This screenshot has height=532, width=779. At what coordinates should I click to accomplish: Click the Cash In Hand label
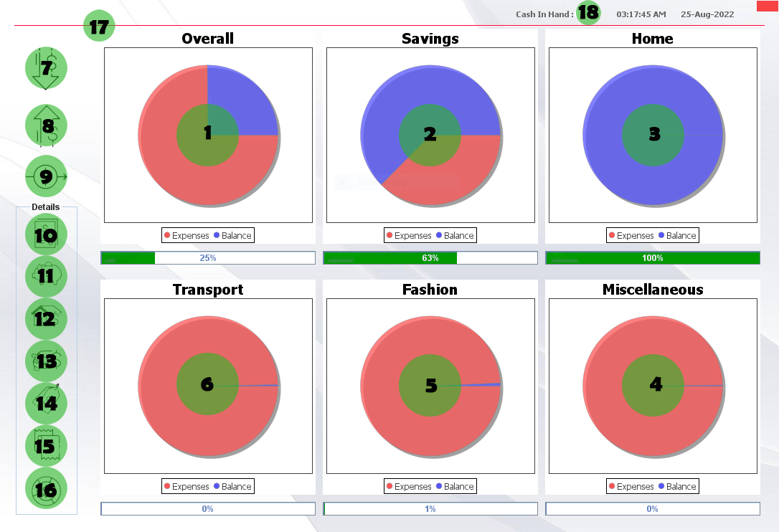pos(544,14)
